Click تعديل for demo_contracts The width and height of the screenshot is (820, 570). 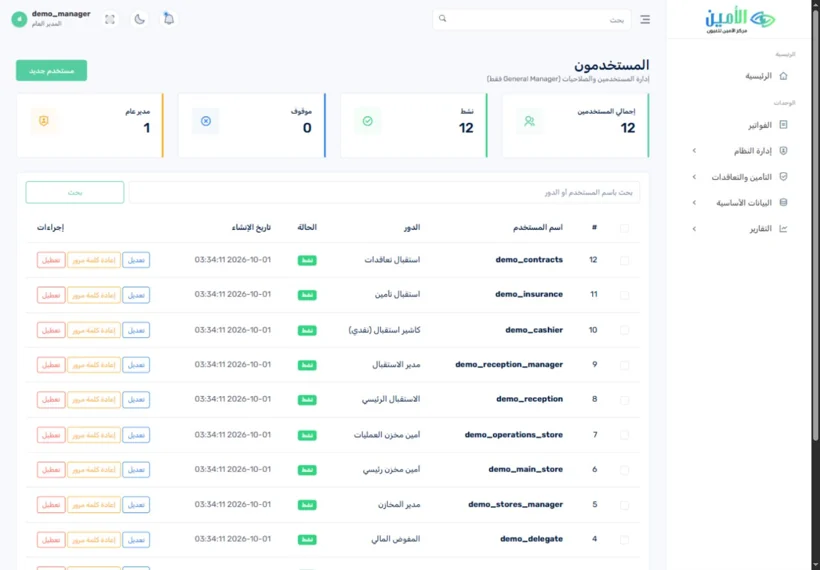point(136,260)
